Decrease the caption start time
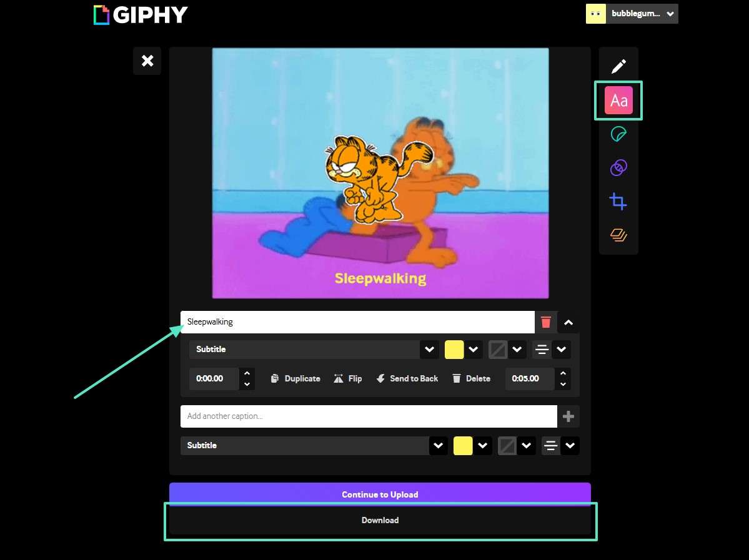749x560 pixels. 247,385
